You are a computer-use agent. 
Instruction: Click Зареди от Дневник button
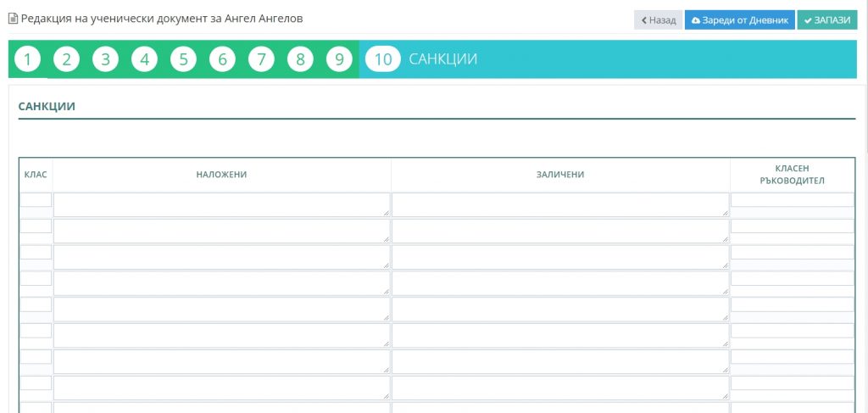tap(740, 20)
